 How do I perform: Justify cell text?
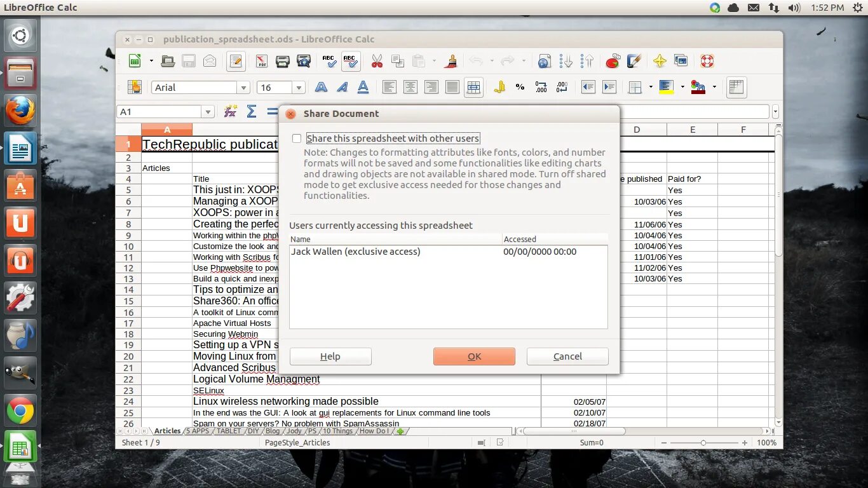coord(452,87)
